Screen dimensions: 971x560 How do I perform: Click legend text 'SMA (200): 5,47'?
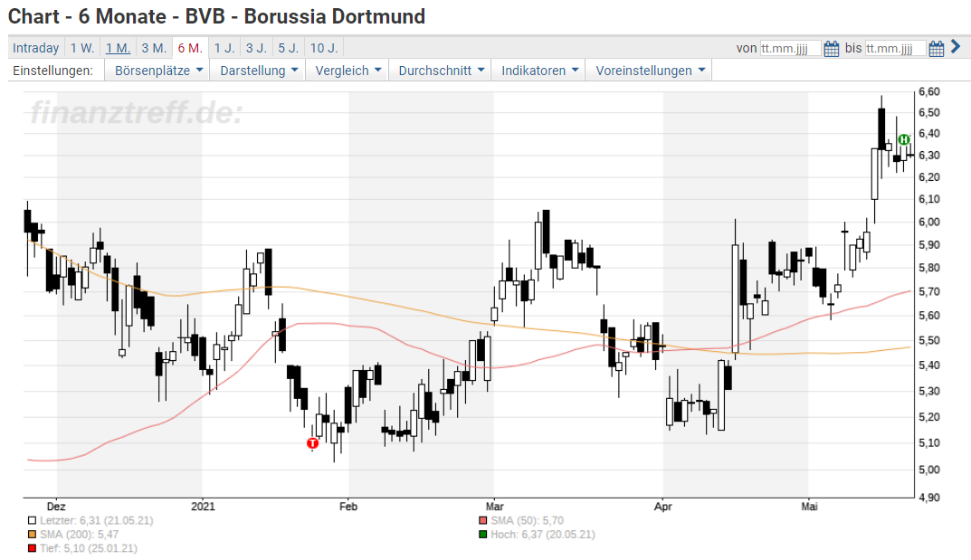[x=80, y=535]
